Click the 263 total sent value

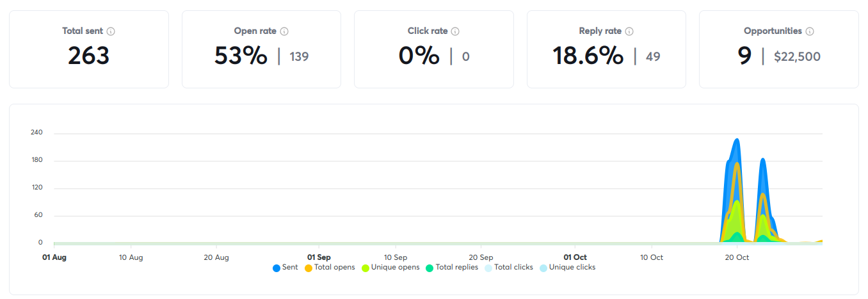click(88, 56)
